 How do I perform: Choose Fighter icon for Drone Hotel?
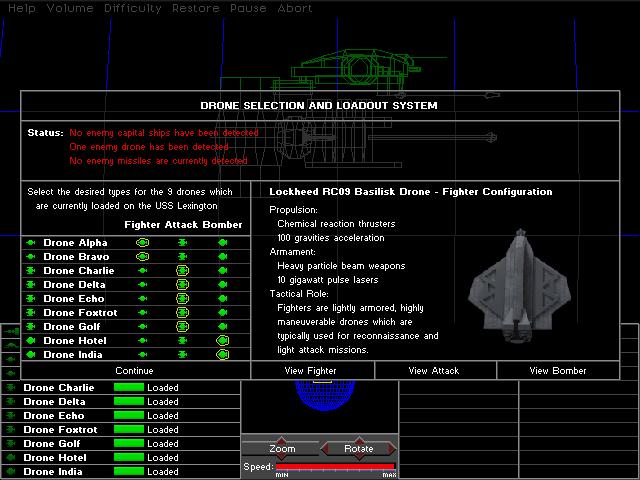click(x=142, y=340)
